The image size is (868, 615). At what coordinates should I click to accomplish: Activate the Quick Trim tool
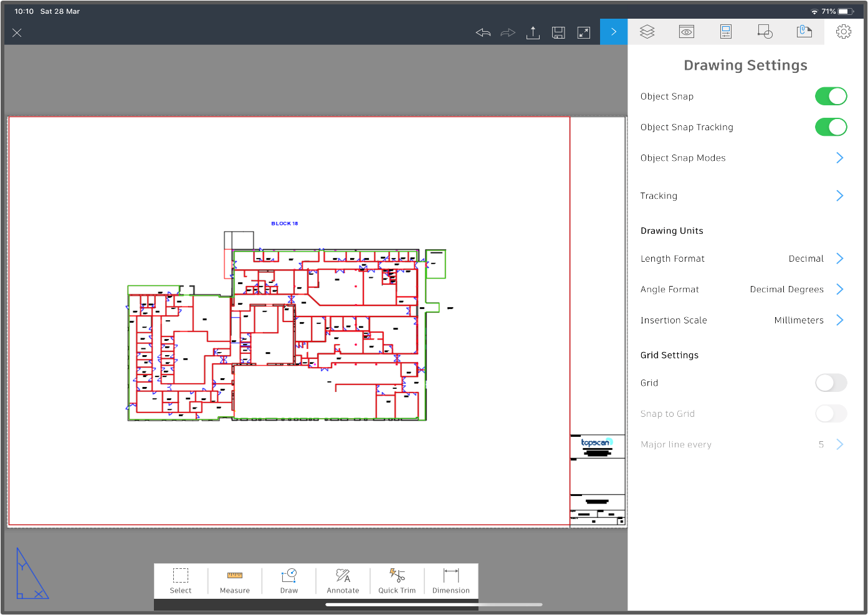[x=397, y=581]
